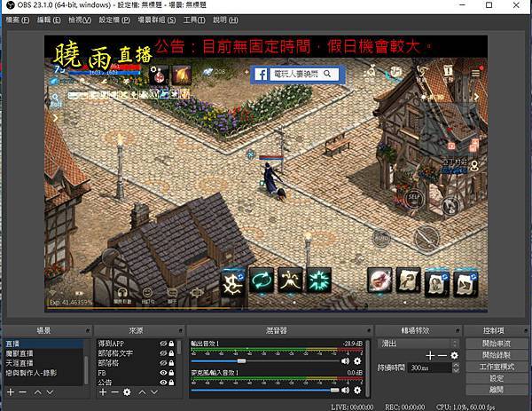
Task: Open the 檔案(F) menu
Action: [x=18, y=20]
